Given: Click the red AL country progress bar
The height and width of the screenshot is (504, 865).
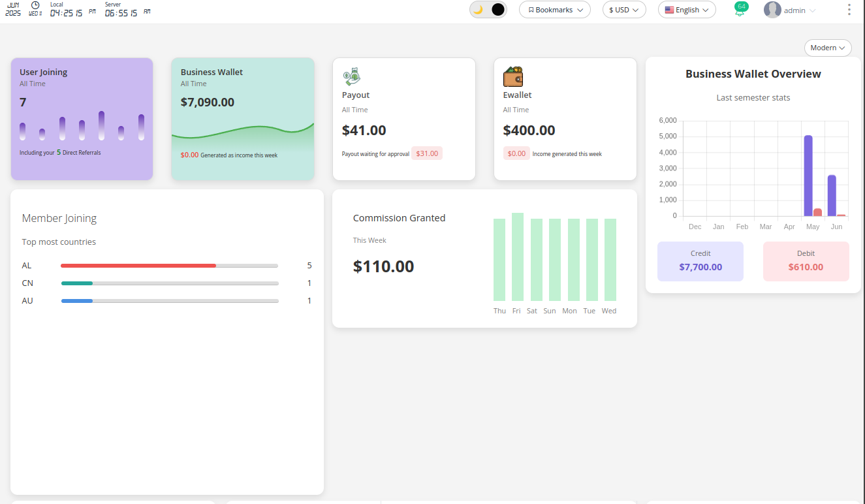Looking at the screenshot, I should coord(138,266).
